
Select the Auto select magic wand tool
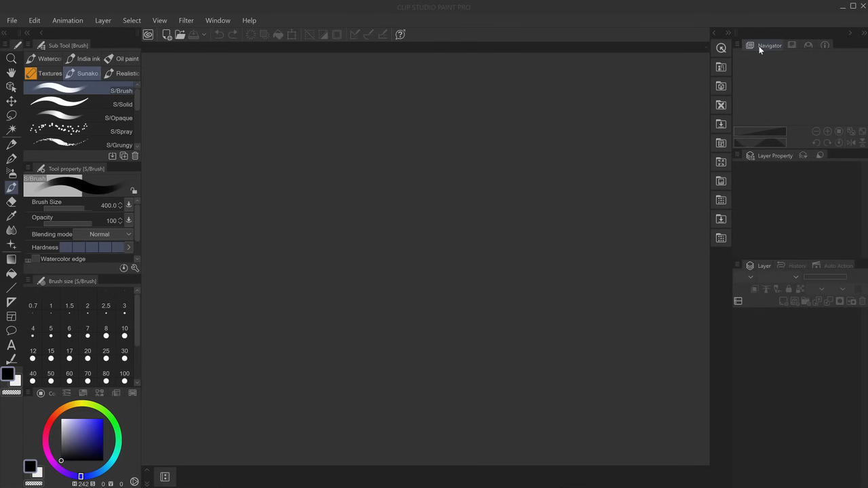click(11, 130)
